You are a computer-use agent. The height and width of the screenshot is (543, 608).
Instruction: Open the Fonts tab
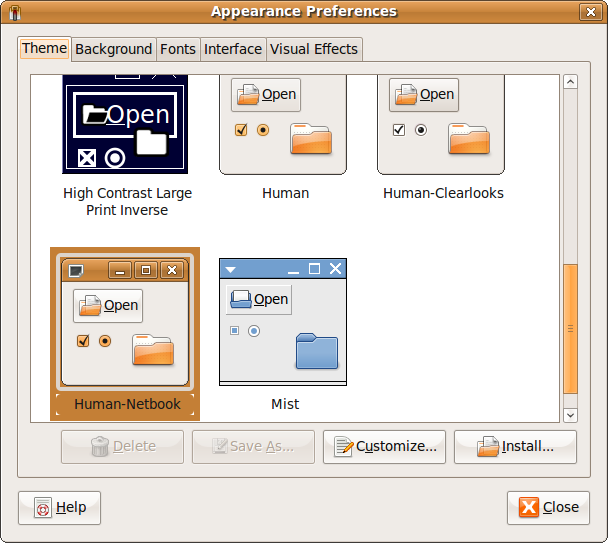point(178,49)
